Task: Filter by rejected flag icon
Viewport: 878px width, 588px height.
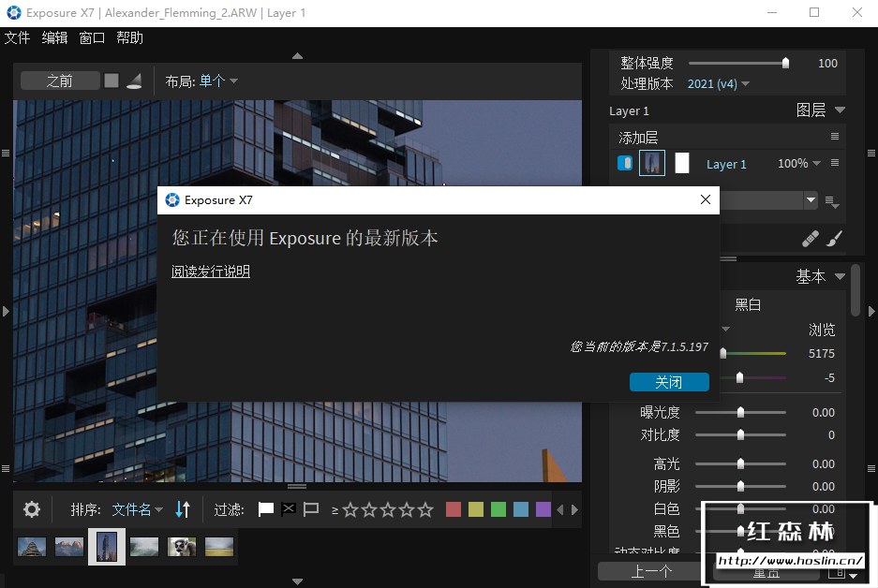Action: [289, 509]
